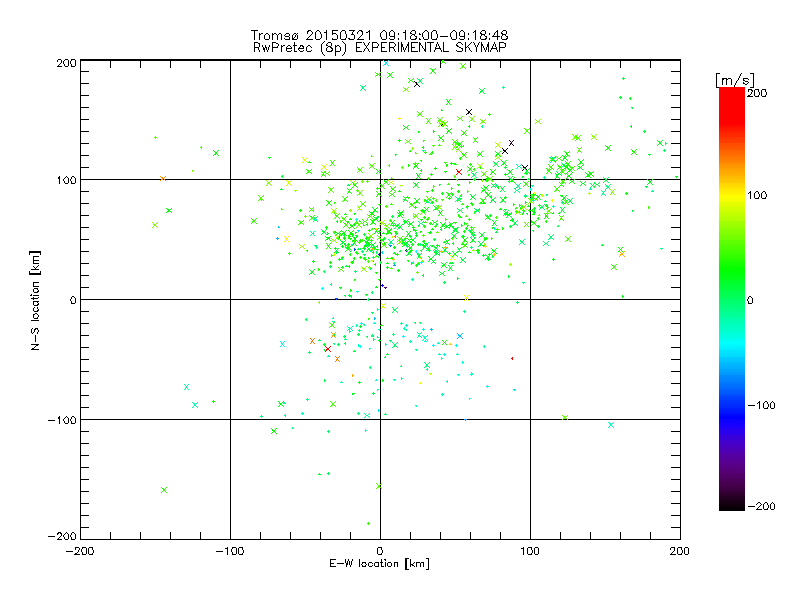Click the y-axis tick label '200'
This screenshot has height=600, width=800.
pyautogui.click(x=66, y=63)
